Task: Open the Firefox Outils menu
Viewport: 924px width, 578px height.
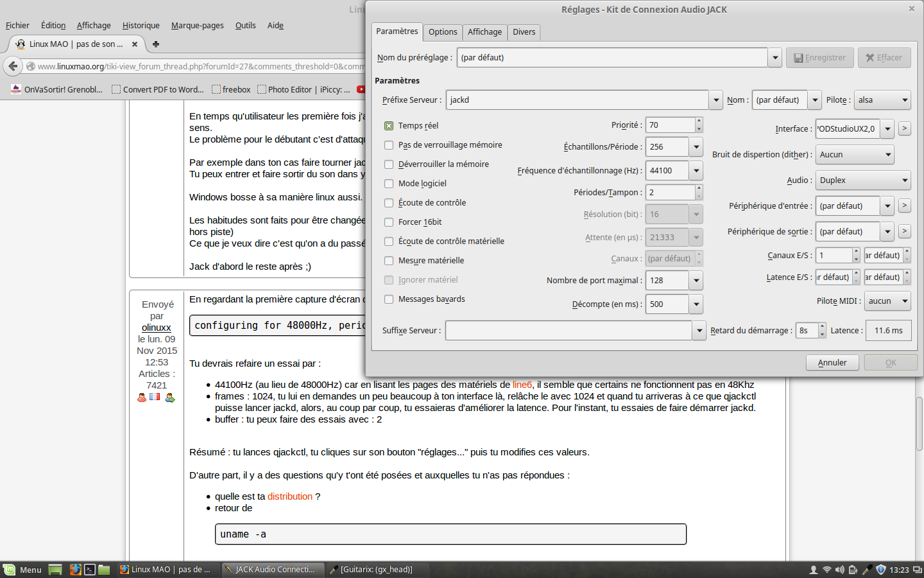Action: click(246, 26)
